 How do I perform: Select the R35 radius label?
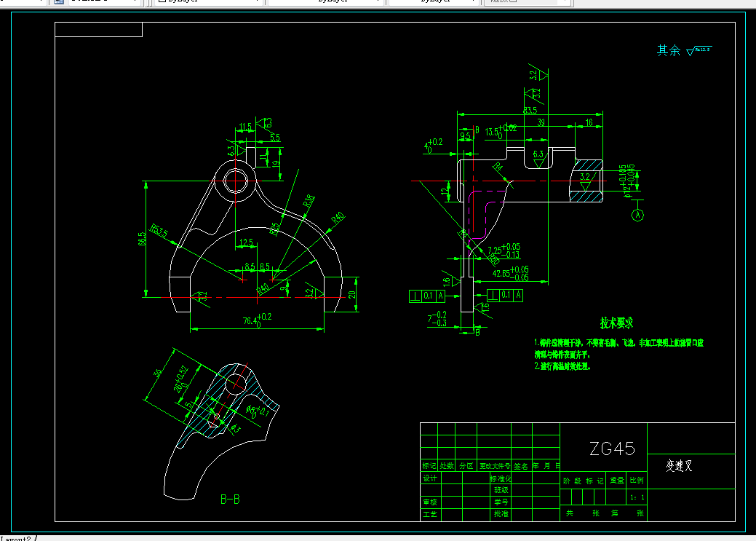pos(274,229)
